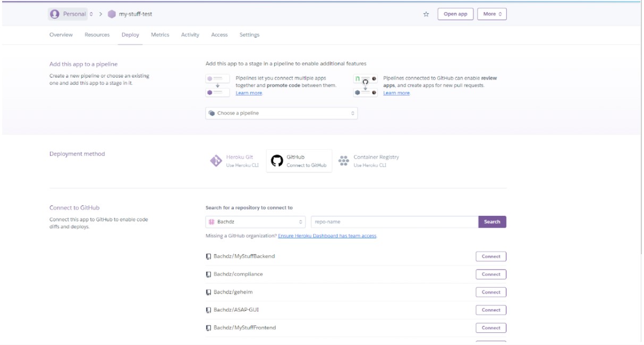Click the repo icon beside Bachdz/compliance

208,274
